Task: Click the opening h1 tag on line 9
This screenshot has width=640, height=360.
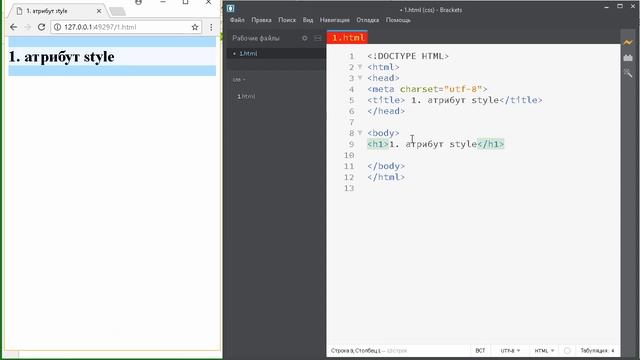Action: coord(378,144)
